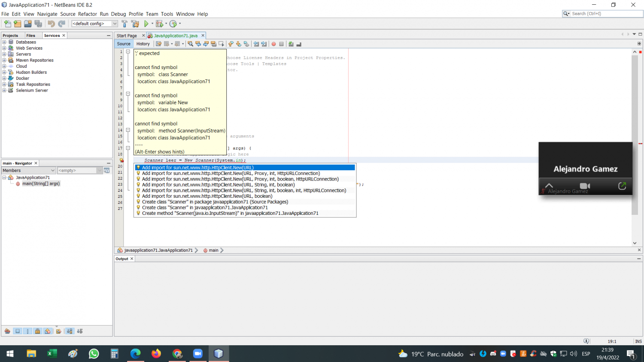Click the Undo toolbar icon
Screen dimensions: 644x362
pos(51,24)
